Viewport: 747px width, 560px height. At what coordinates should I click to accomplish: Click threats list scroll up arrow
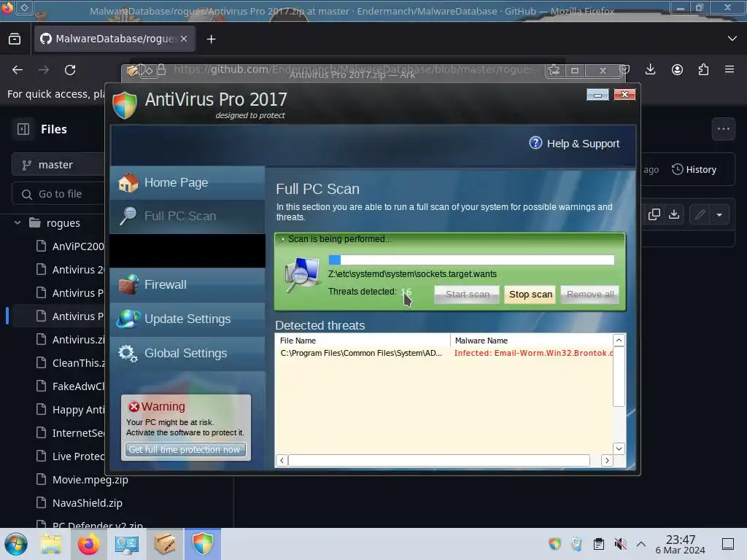click(x=619, y=340)
